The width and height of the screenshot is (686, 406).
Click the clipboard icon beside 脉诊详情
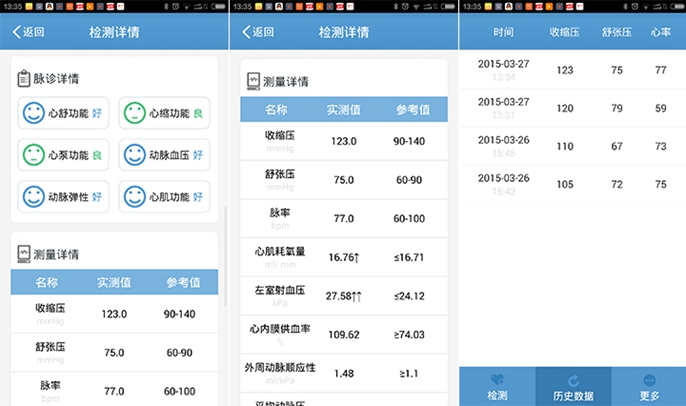tap(24, 78)
